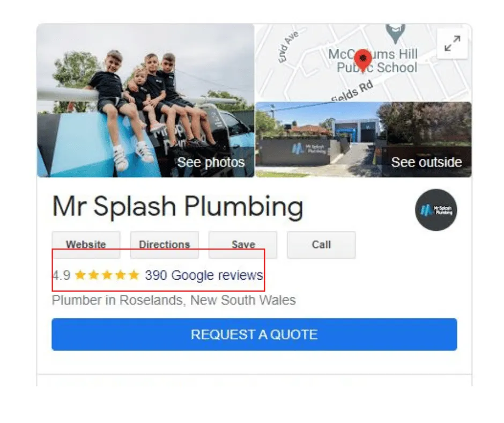Select the school marker icon on map
This screenshot has height=423, width=504.
395,33
